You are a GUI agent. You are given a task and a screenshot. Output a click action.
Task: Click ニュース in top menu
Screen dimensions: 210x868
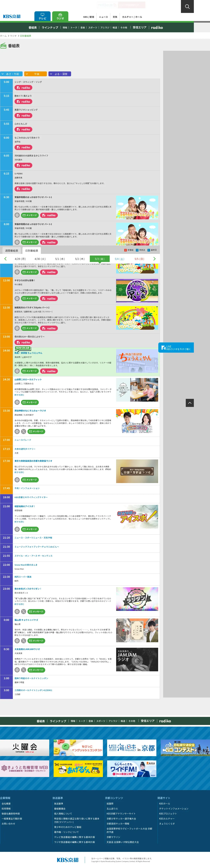point(104,17)
